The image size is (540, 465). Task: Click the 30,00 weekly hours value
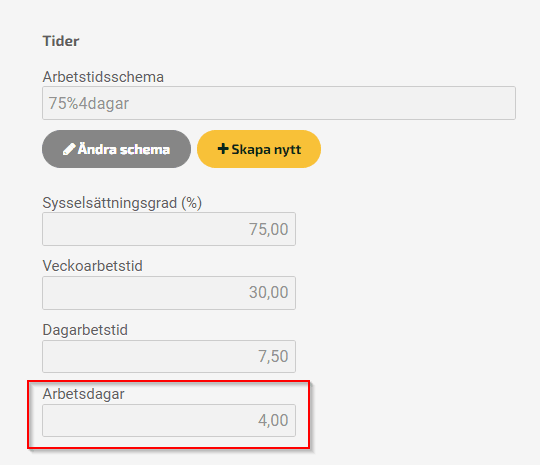coord(269,292)
